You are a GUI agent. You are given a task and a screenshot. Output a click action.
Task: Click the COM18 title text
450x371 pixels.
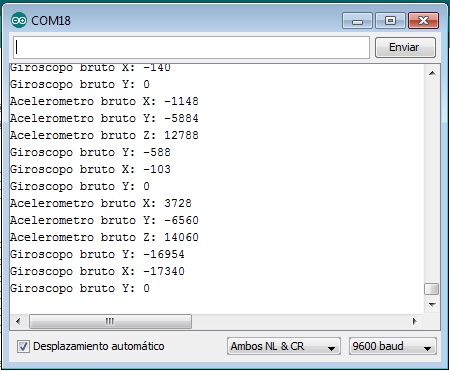(51, 21)
